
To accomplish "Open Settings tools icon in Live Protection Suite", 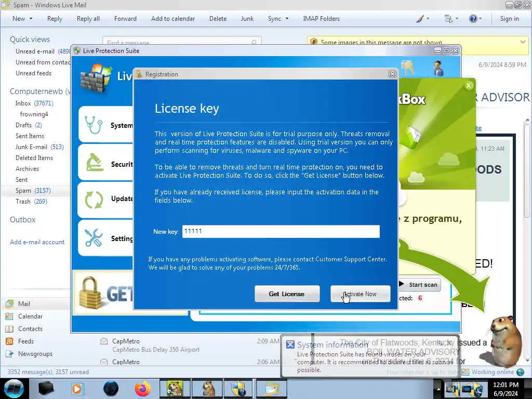I will (x=94, y=237).
